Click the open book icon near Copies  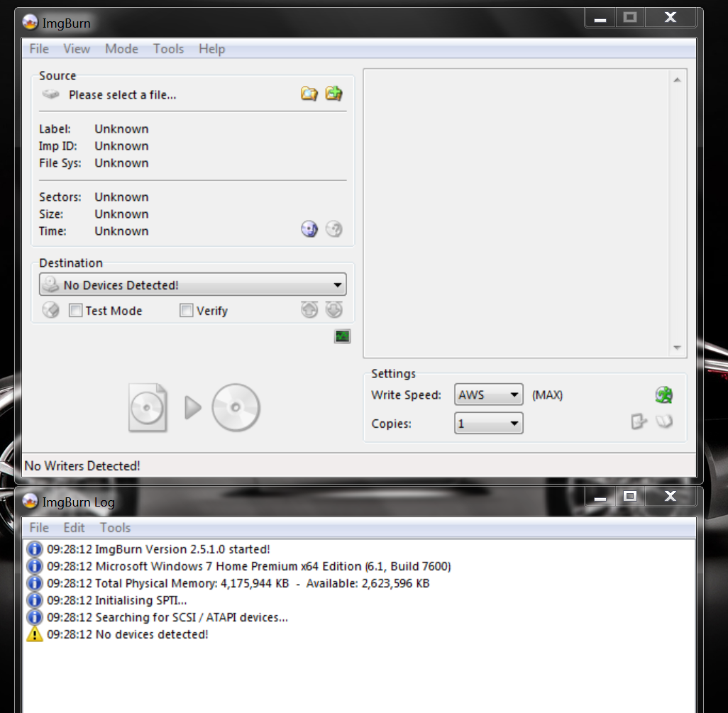point(664,421)
